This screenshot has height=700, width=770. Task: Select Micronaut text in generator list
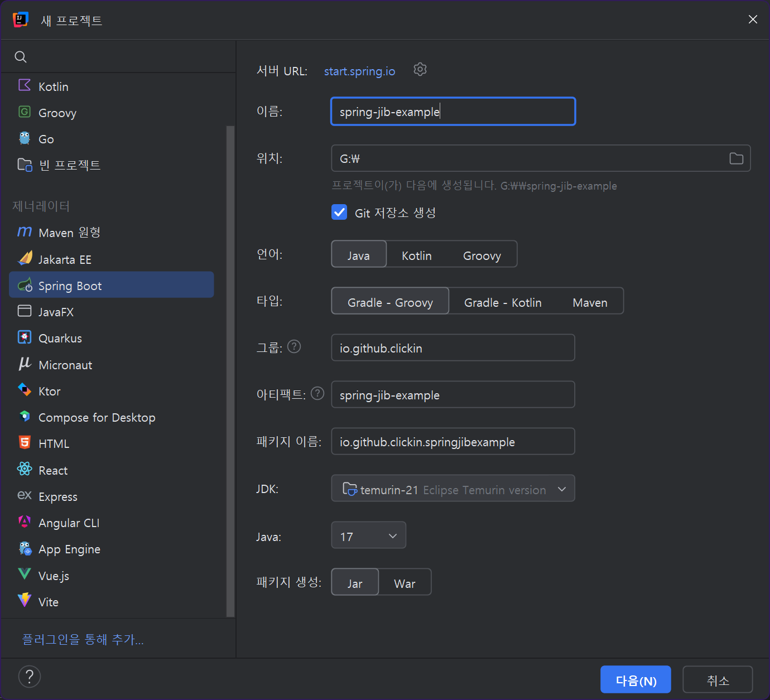pos(65,365)
